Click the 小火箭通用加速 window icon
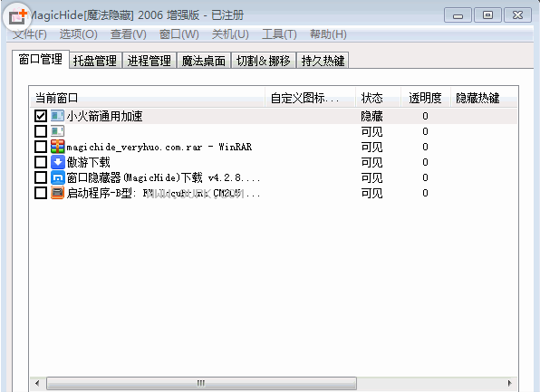This screenshot has height=392, width=540. click(x=57, y=116)
